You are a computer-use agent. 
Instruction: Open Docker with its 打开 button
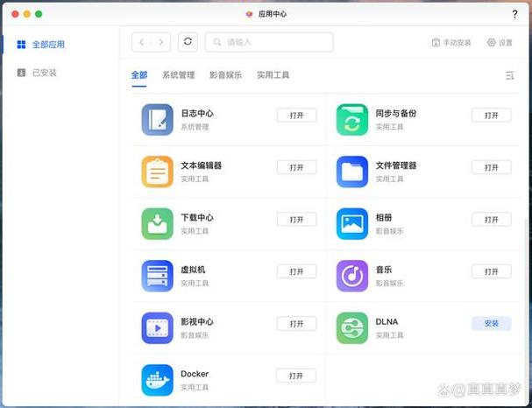[x=296, y=376]
